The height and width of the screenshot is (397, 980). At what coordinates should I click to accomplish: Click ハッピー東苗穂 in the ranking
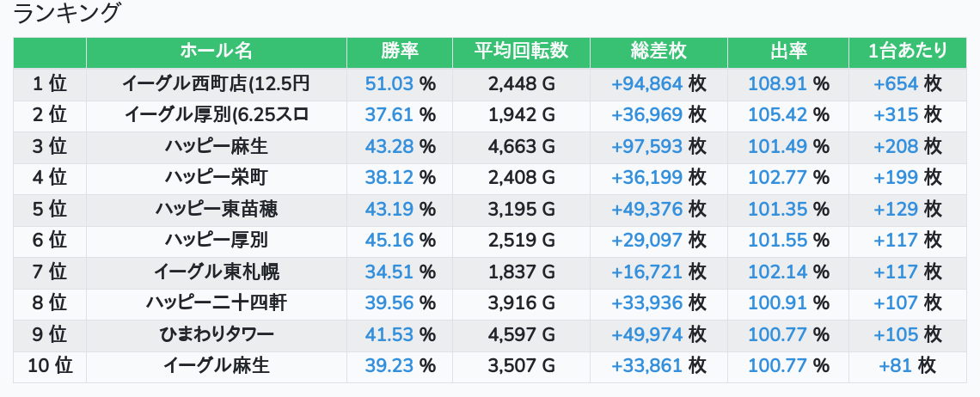pos(217,209)
